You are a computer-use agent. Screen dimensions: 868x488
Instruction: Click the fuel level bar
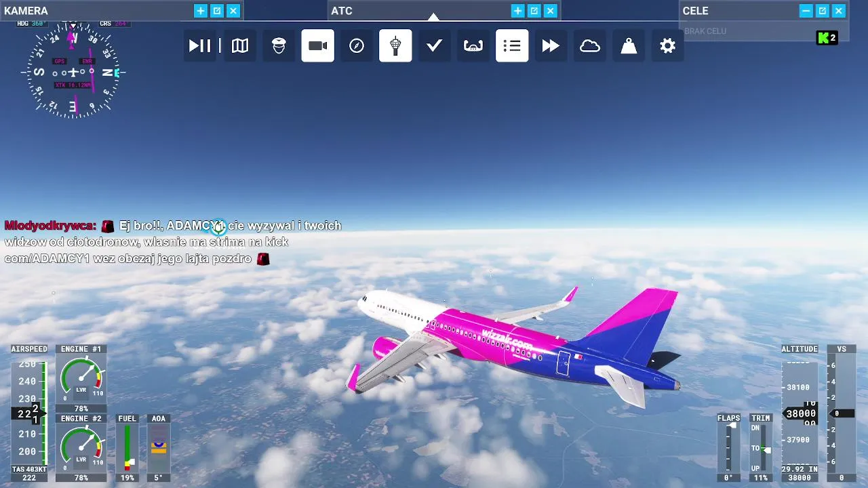point(127,448)
